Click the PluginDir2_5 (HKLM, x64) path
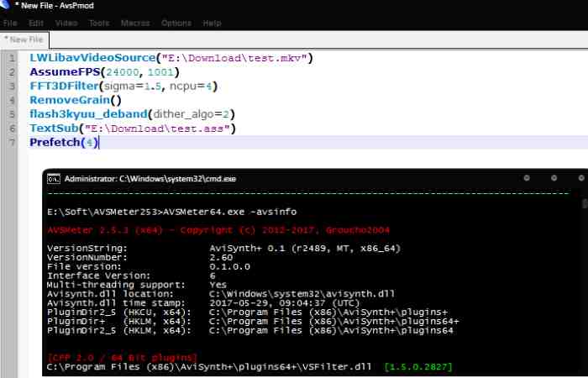588x378 pixels. 331,330
